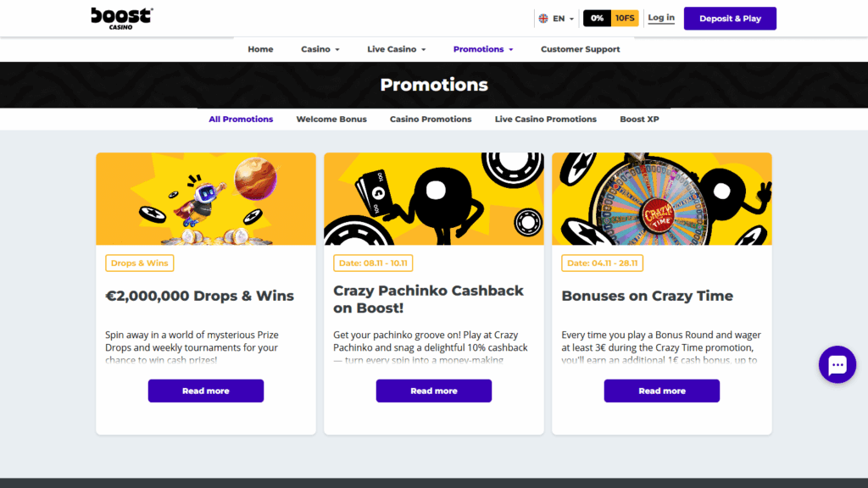Select the Boost XP tab

(639, 119)
